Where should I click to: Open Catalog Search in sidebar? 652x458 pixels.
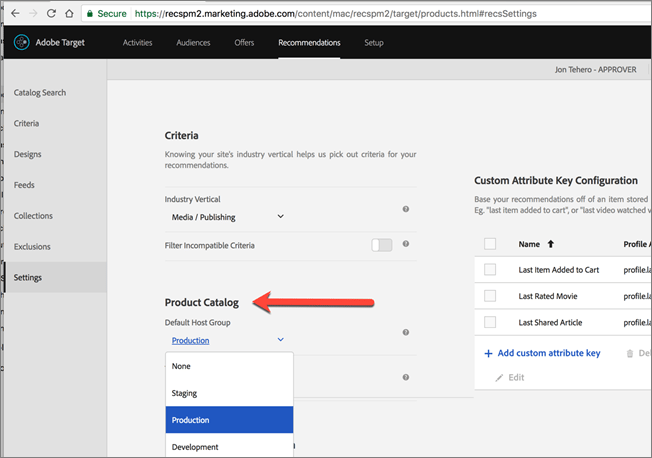[x=40, y=93]
